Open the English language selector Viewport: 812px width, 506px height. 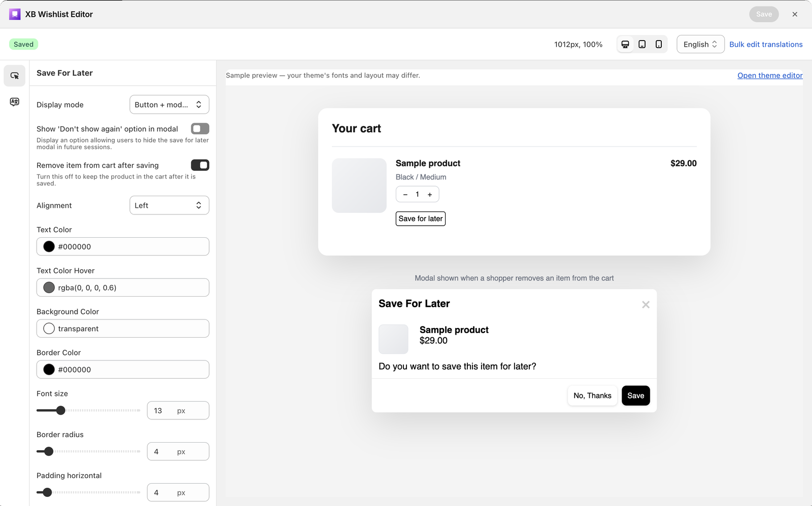click(x=700, y=44)
